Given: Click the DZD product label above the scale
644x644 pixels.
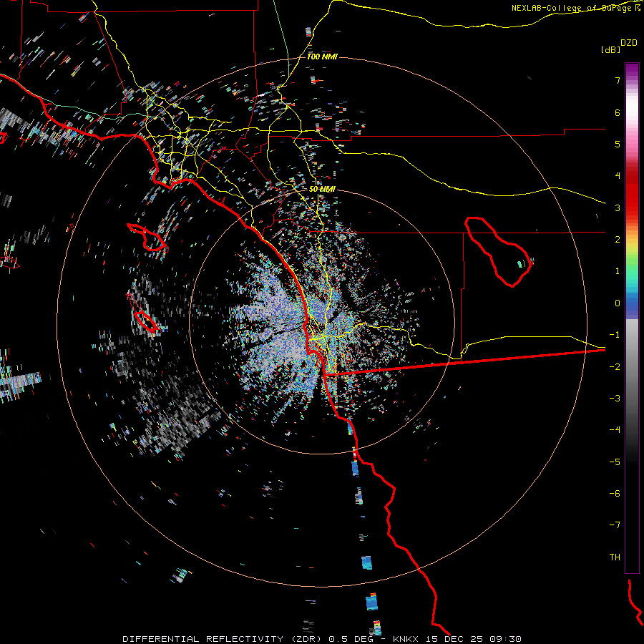Looking at the screenshot, I should coord(629,43).
